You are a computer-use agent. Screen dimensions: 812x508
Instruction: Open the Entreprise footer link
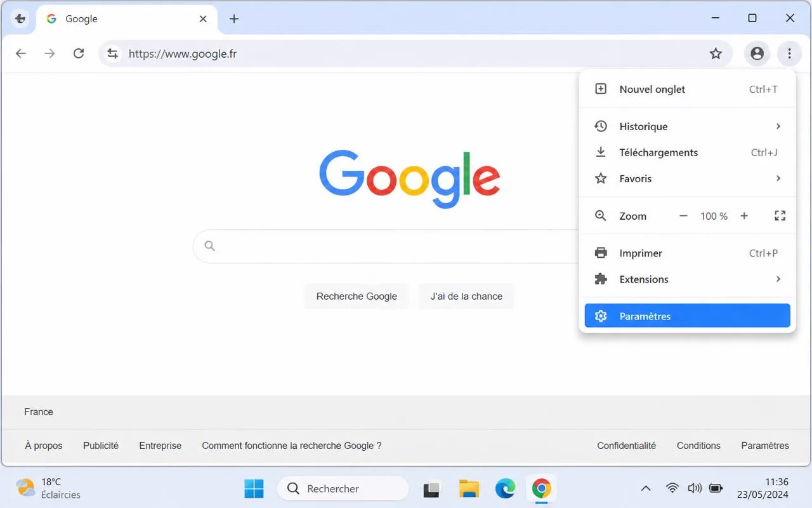tap(160, 446)
